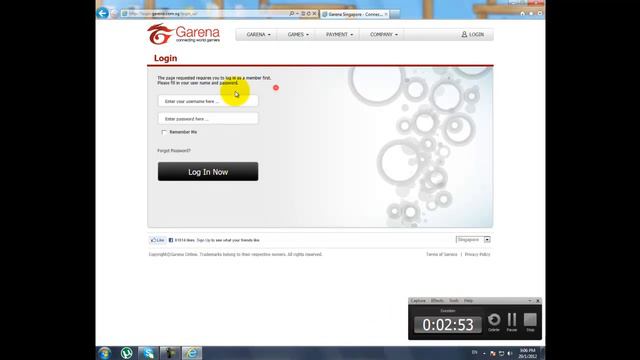
Task: Click the volume speaker tray icon
Action: point(510,353)
